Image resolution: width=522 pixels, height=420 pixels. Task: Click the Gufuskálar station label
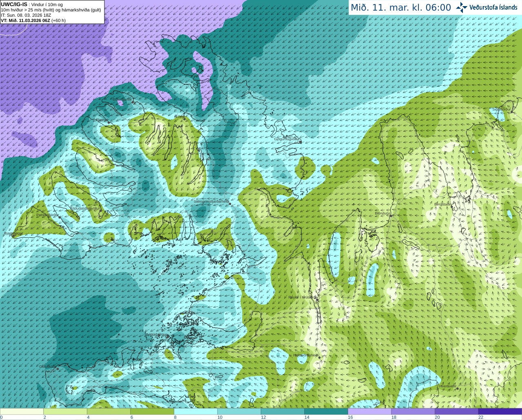click(x=48, y=366)
